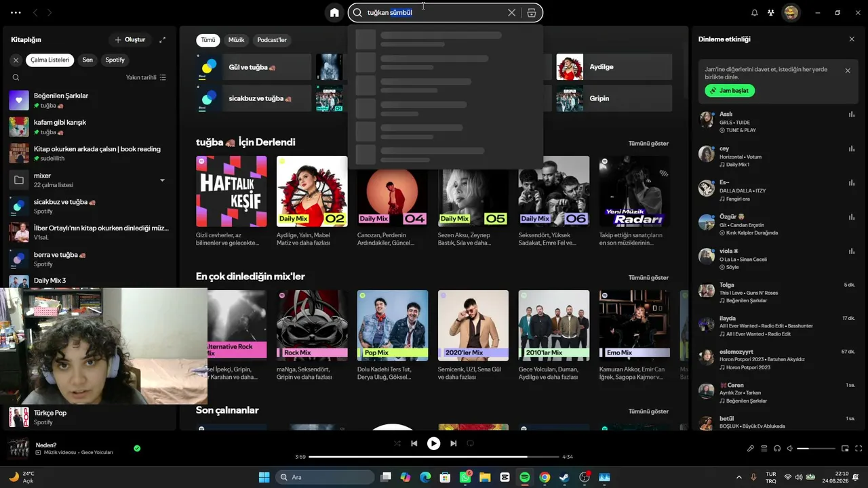
Task: Clear the search field text
Action: (x=511, y=12)
